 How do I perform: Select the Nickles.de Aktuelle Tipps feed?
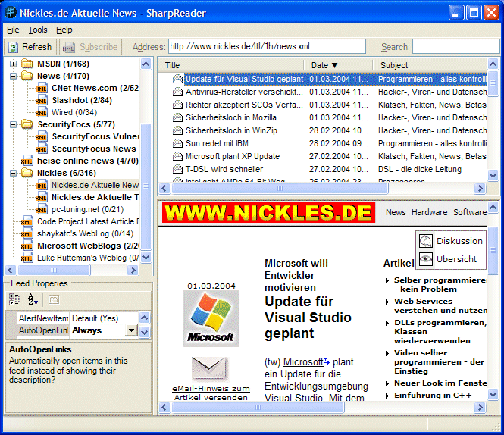(x=95, y=197)
